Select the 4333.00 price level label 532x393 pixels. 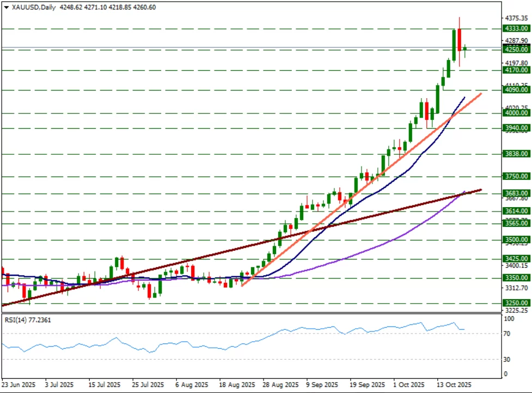pyautogui.click(x=515, y=28)
